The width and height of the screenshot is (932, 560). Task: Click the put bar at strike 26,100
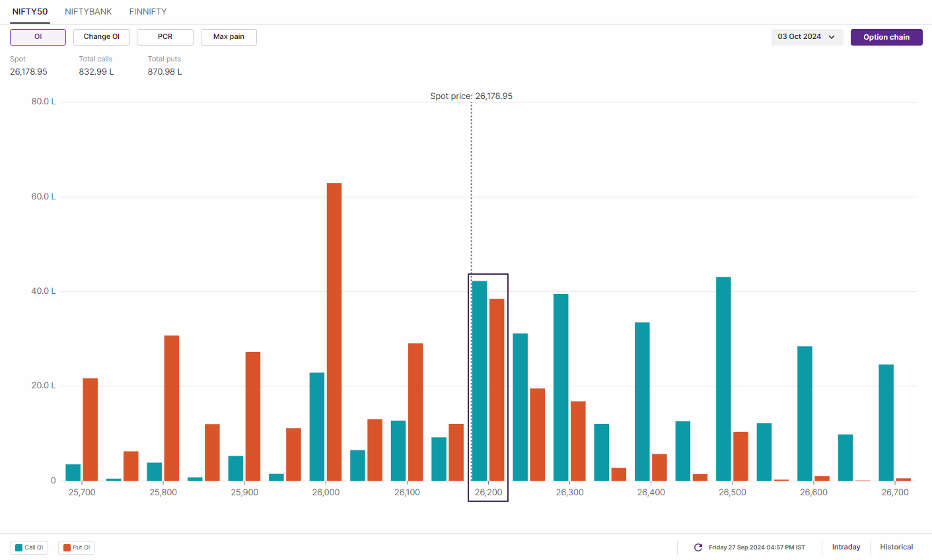pyautogui.click(x=415, y=412)
